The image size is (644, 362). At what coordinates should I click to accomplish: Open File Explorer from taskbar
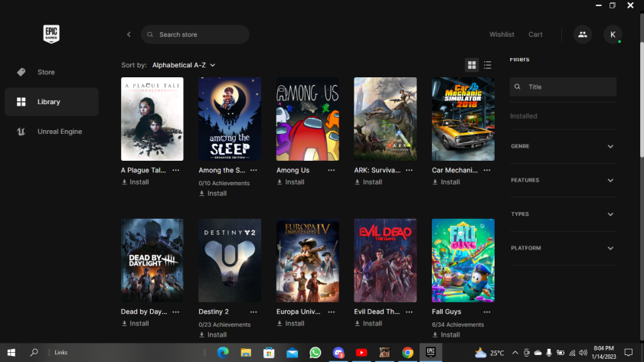[x=246, y=353]
